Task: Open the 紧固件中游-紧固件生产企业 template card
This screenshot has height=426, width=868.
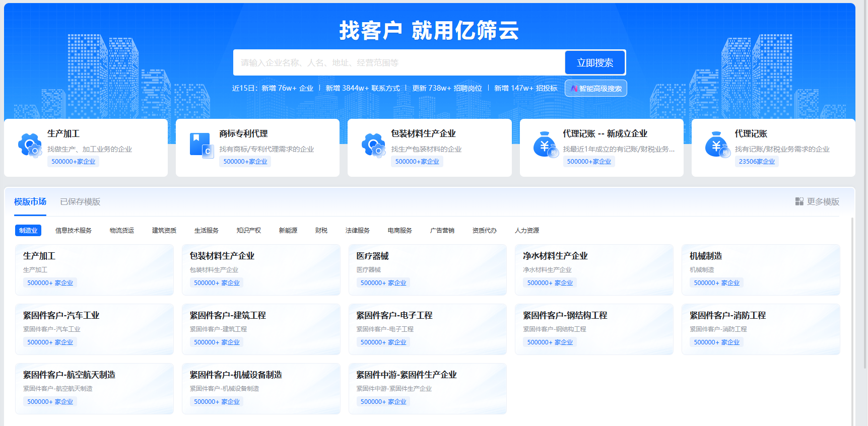Action: pyautogui.click(x=428, y=389)
